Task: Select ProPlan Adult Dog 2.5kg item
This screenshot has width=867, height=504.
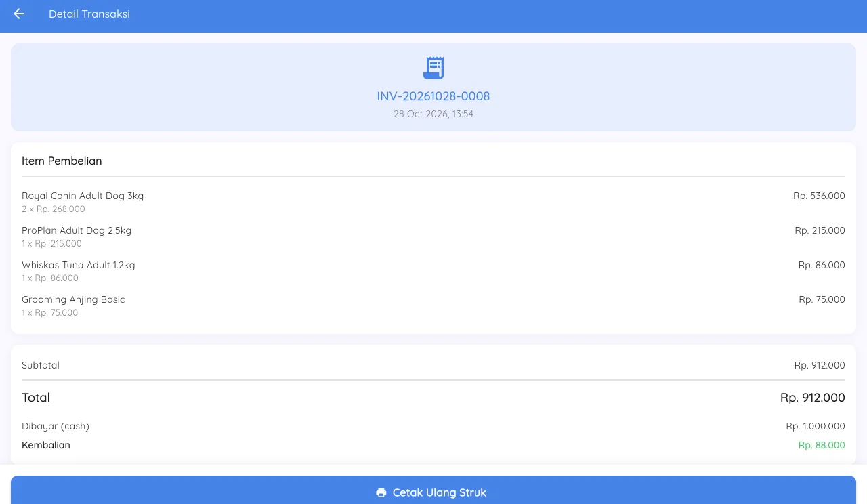Action: 77,230
